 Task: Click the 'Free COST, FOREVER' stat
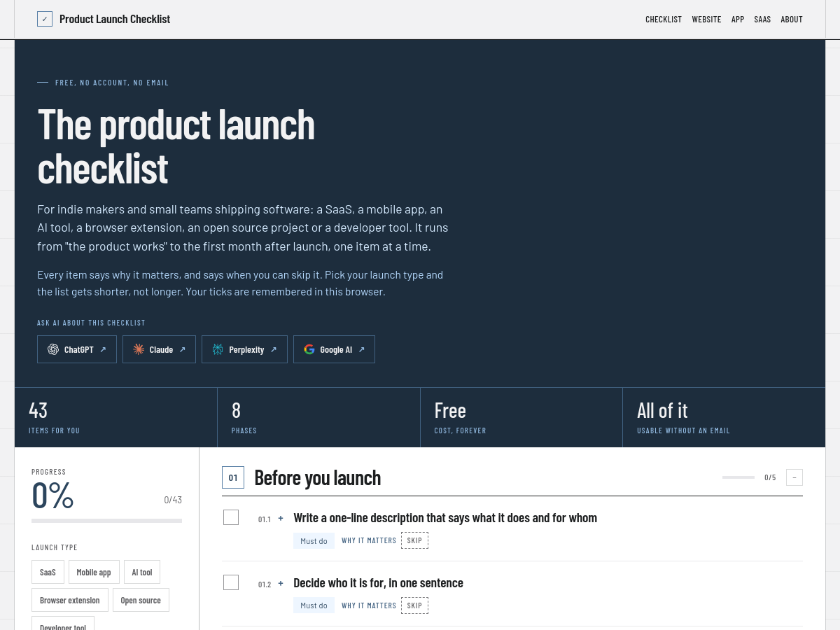[521, 417]
